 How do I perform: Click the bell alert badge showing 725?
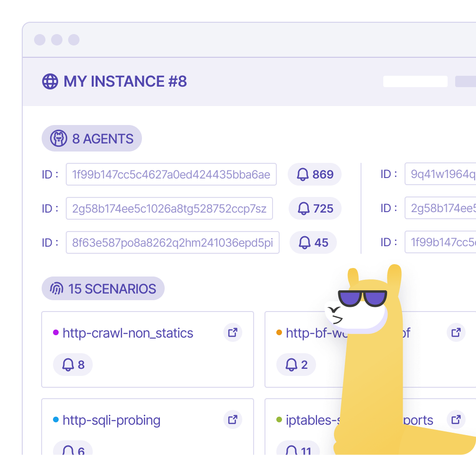tap(315, 208)
